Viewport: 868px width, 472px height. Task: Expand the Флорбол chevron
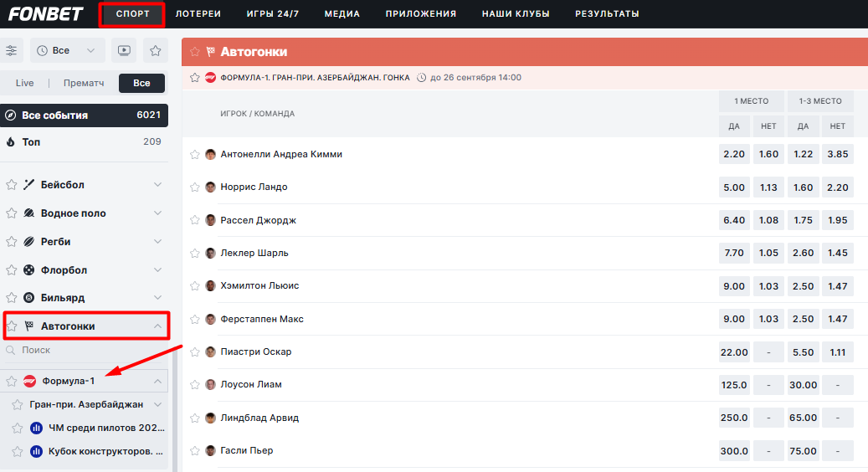[x=157, y=270]
